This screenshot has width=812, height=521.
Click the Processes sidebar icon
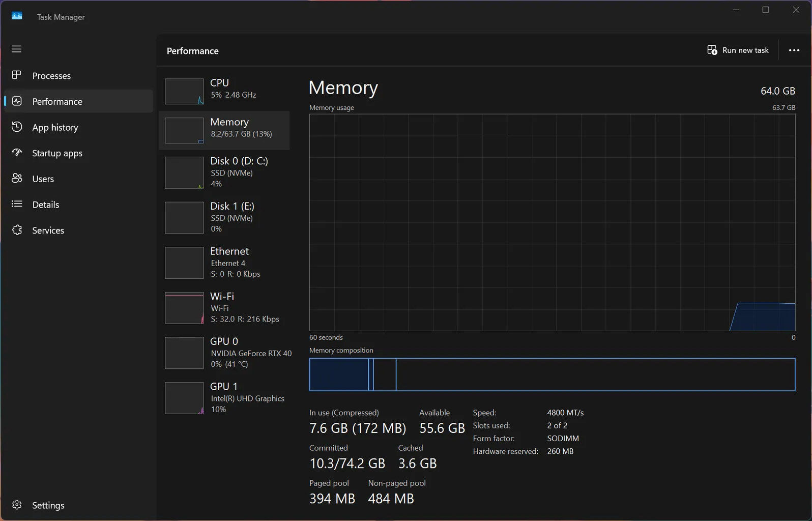pyautogui.click(x=17, y=75)
